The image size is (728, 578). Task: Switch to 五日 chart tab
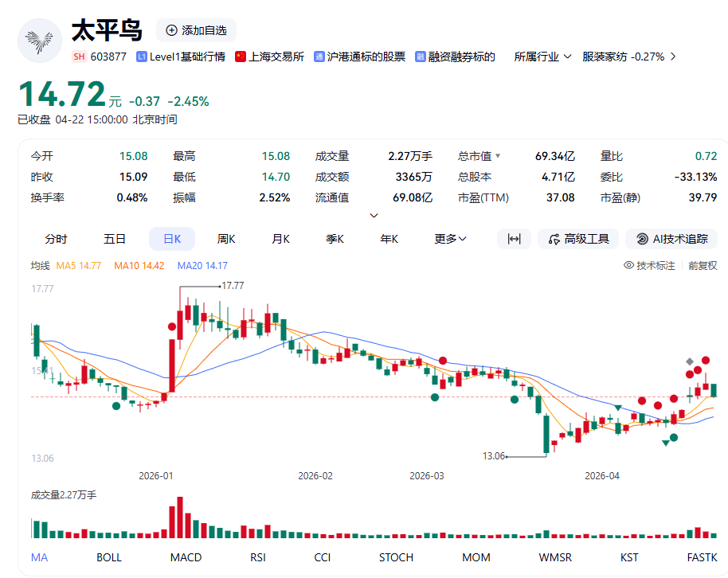pyautogui.click(x=114, y=239)
